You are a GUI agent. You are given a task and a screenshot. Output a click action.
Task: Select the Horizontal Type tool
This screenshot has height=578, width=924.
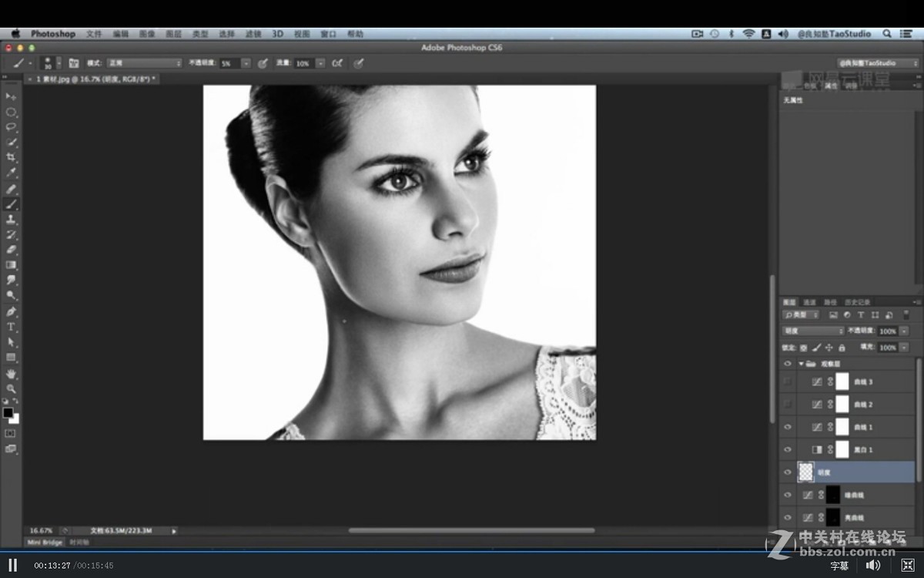click(11, 328)
